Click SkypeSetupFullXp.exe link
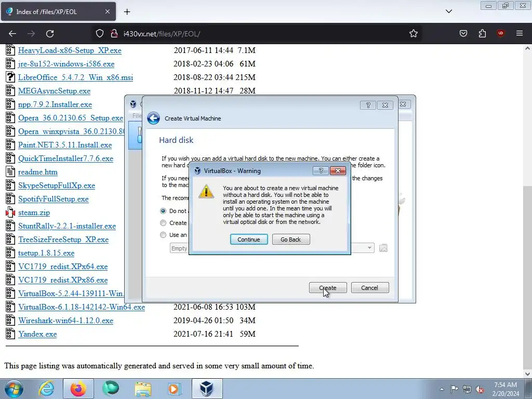Image resolution: width=532 pixels, height=399 pixels. coord(56,185)
